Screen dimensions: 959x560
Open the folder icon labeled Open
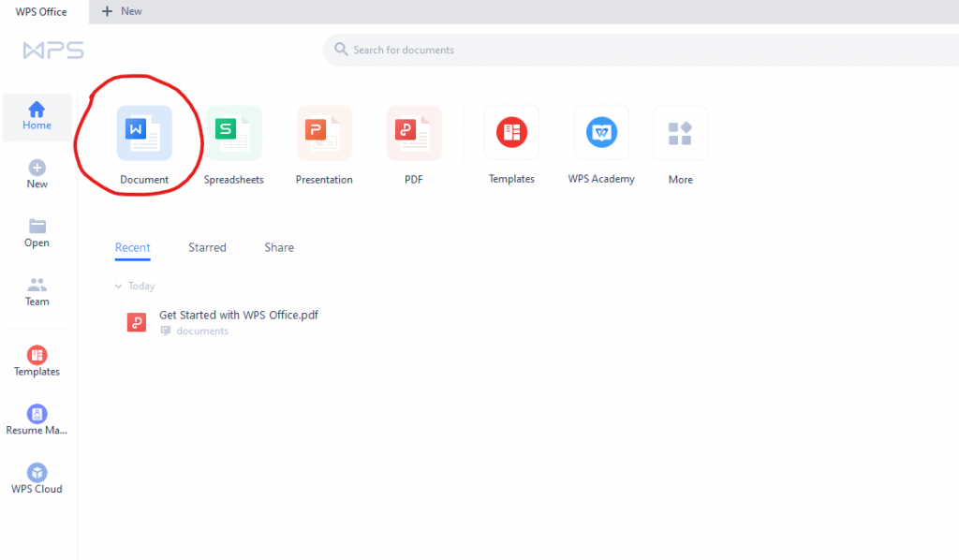pyautogui.click(x=37, y=227)
